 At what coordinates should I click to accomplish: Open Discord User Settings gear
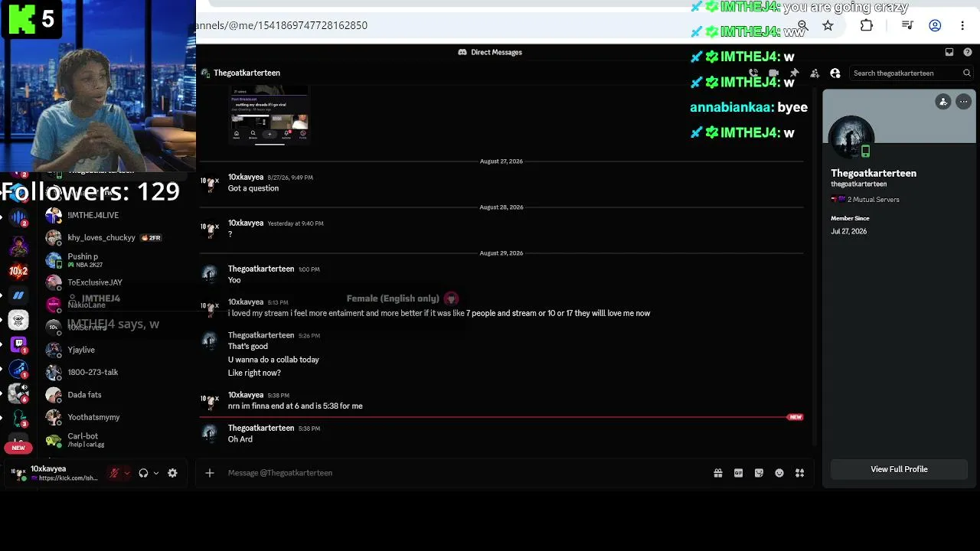(172, 473)
